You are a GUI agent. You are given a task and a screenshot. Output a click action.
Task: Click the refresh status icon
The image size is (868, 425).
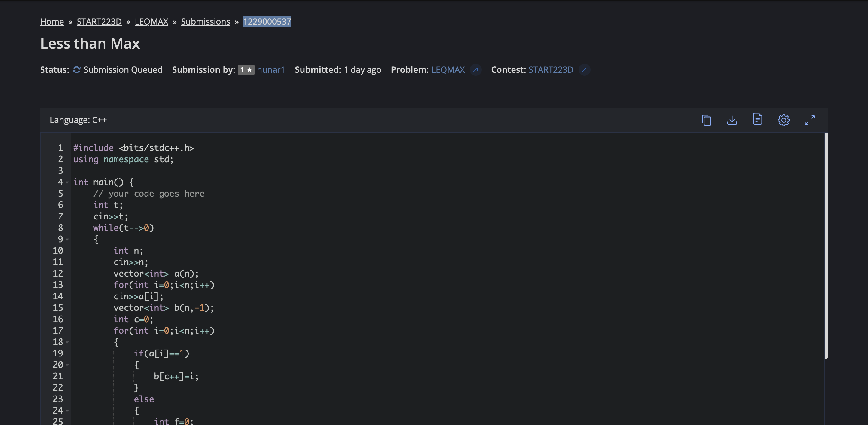[x=76, y=70]
